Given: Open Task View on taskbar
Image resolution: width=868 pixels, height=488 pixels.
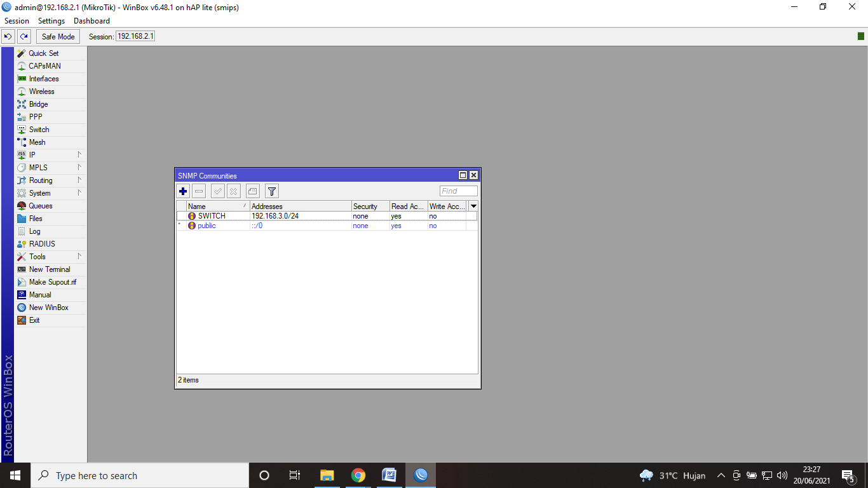Looking at the screenshot, I should (295, 475).
